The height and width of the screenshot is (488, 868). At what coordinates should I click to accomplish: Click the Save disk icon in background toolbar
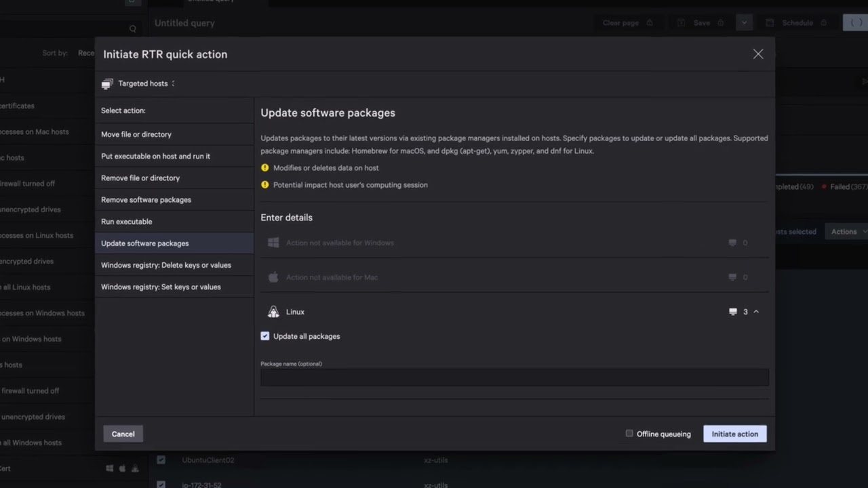point(682,23)
